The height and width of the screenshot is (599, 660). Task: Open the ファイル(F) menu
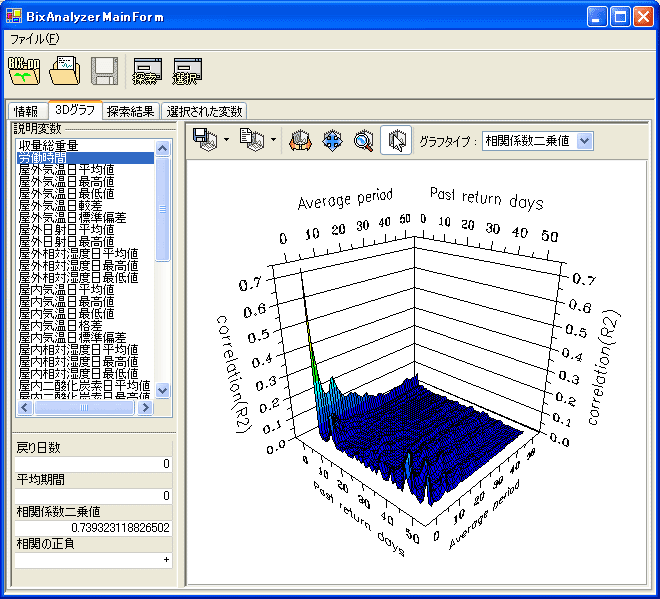35,39
